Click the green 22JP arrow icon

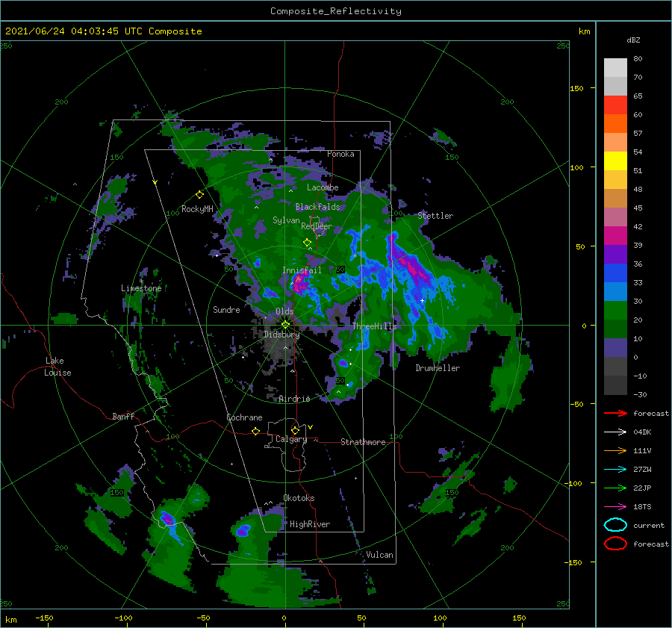click(x=615, y=488)
